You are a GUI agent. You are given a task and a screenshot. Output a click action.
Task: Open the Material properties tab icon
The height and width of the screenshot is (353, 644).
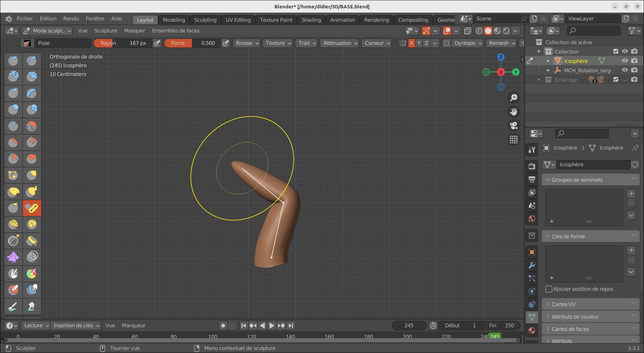(x=532, y=331)
